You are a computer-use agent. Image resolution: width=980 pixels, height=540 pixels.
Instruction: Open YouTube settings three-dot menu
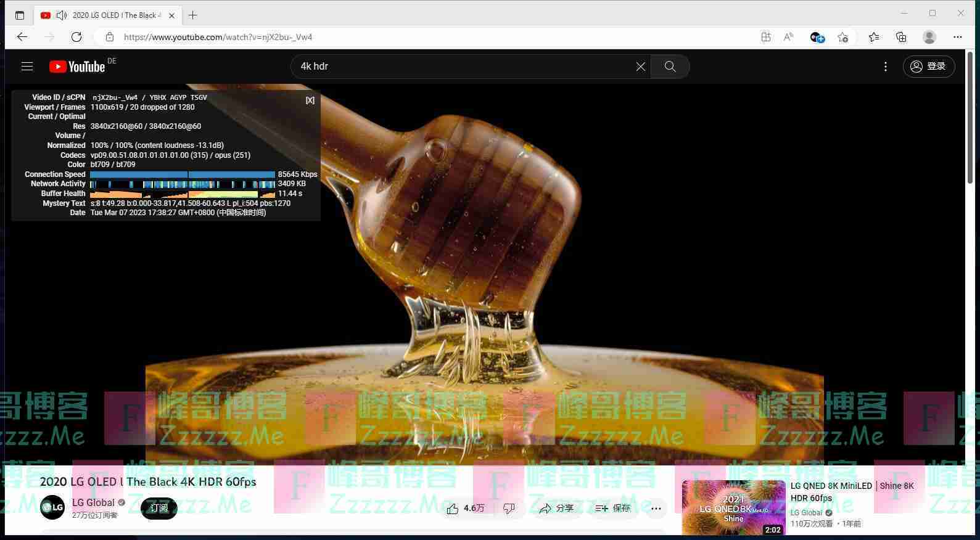point(886,67)
